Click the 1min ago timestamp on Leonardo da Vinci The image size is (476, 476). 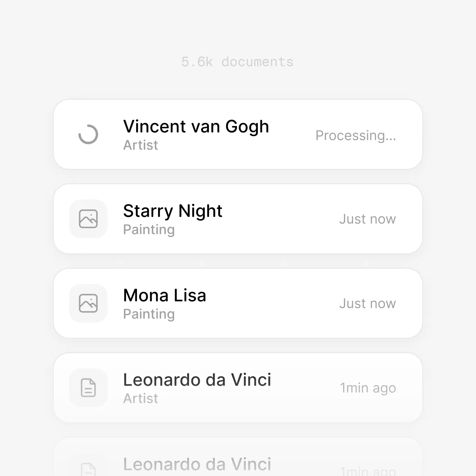click(368, 388)
